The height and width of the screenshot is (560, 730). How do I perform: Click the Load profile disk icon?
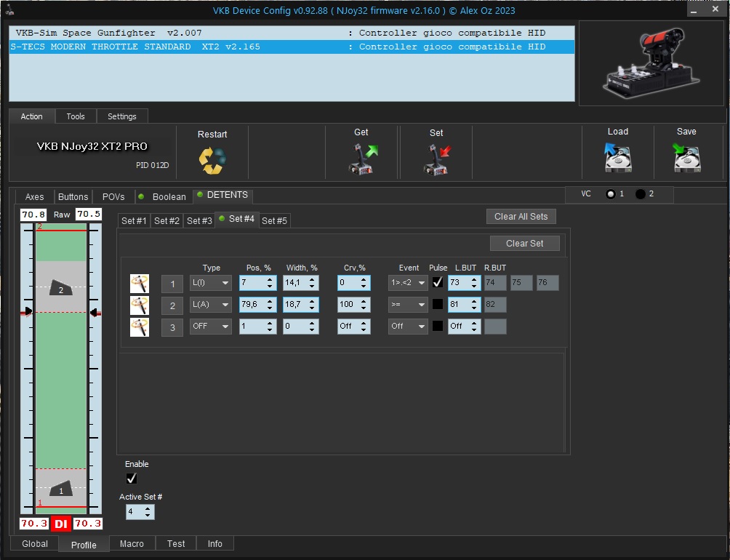point(617,158)
